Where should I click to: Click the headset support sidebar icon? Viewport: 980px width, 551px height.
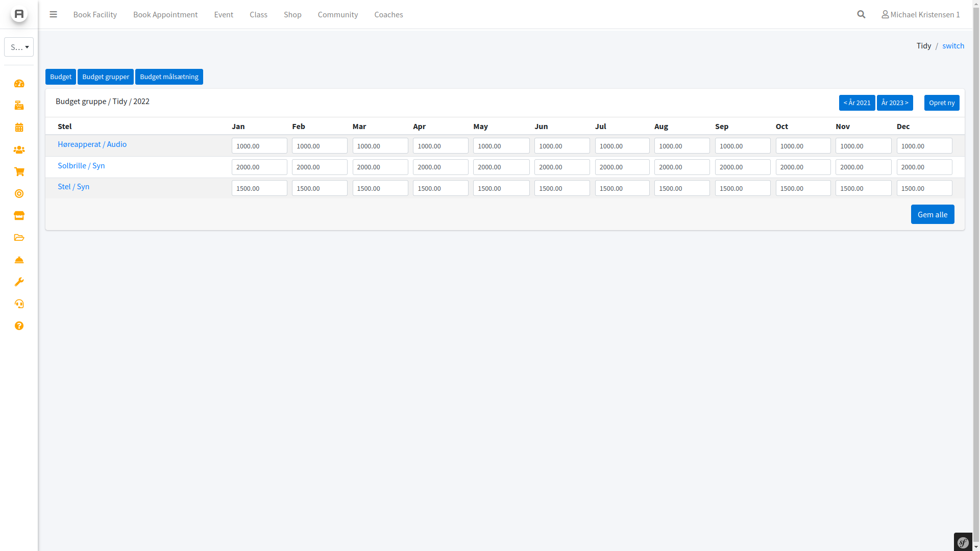coord(19,304)
